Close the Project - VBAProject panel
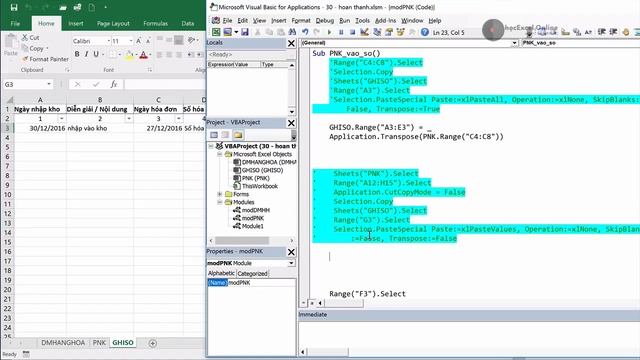This screenshot has height=360, width=640. click(291, 123)
